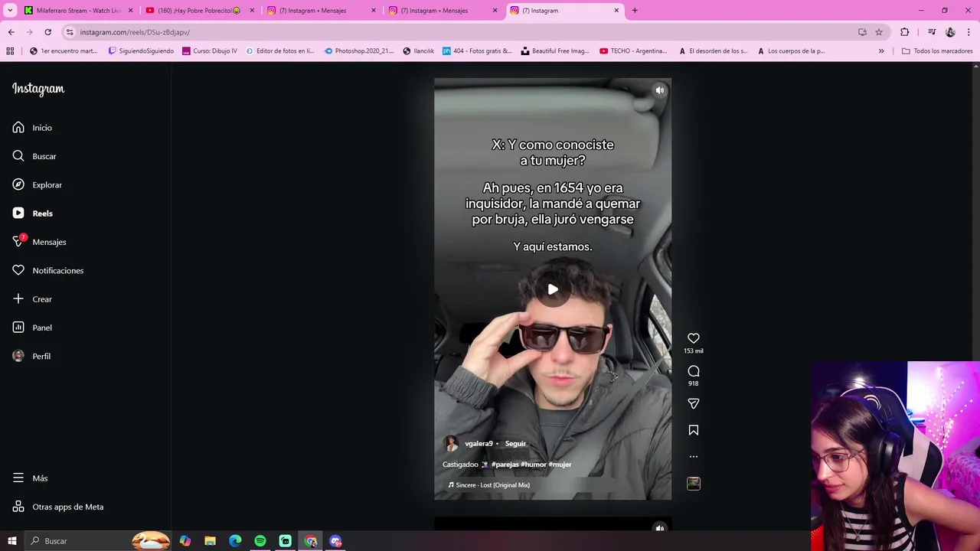Click the taskbar Buscar search box
Screen dimensions: 980x551
[x=96, y=541]
